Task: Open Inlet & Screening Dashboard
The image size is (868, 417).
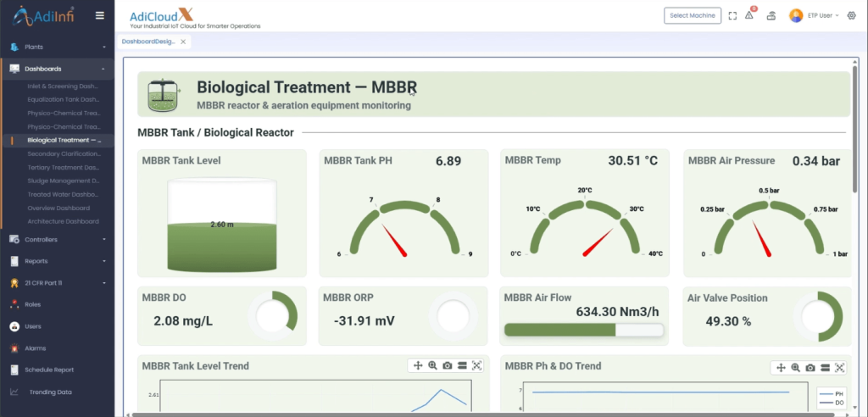Action: tap(63, 86)
